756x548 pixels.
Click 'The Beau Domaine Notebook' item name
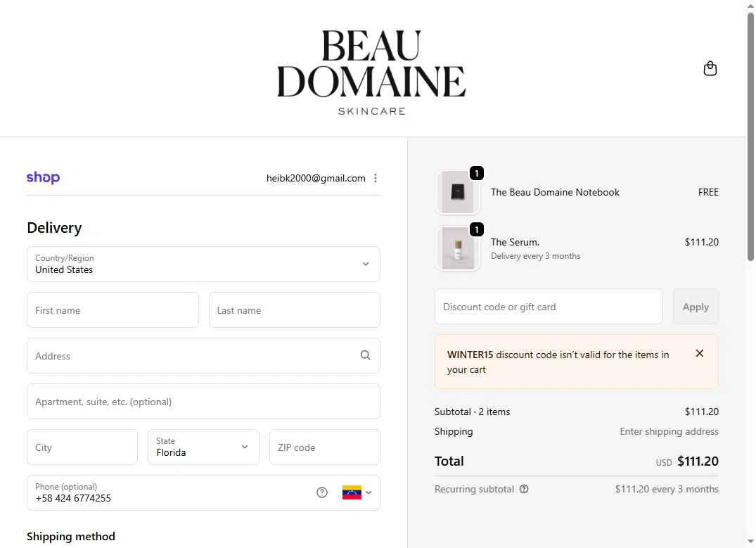[x=555, y=192]
